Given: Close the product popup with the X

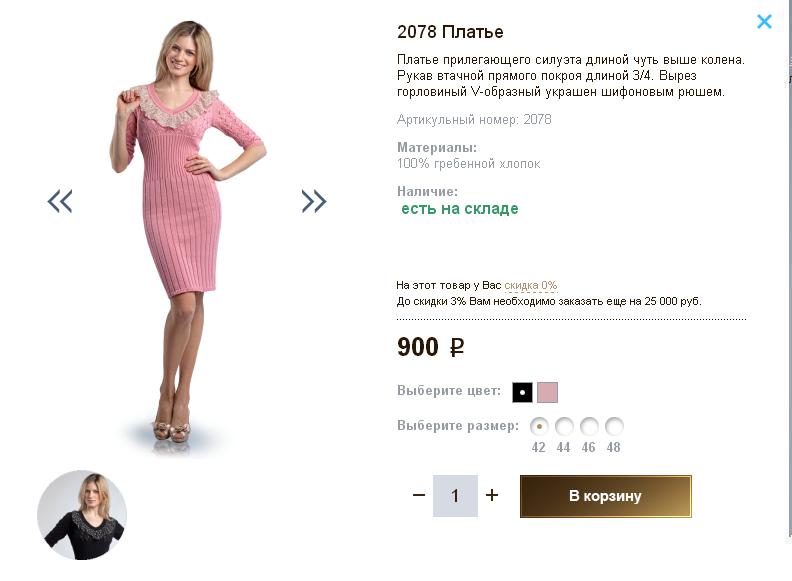Looking at the screenshot, I should [764, 21].
